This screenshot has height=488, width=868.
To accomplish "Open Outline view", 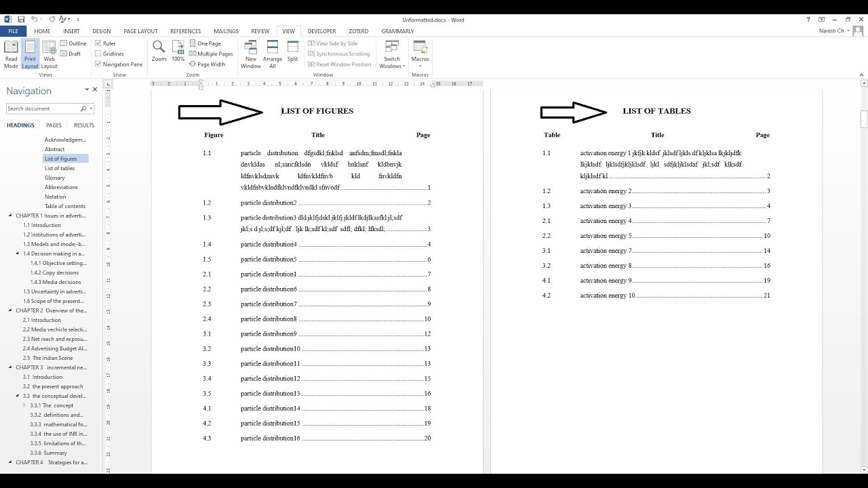I will [x=73, y=43].
